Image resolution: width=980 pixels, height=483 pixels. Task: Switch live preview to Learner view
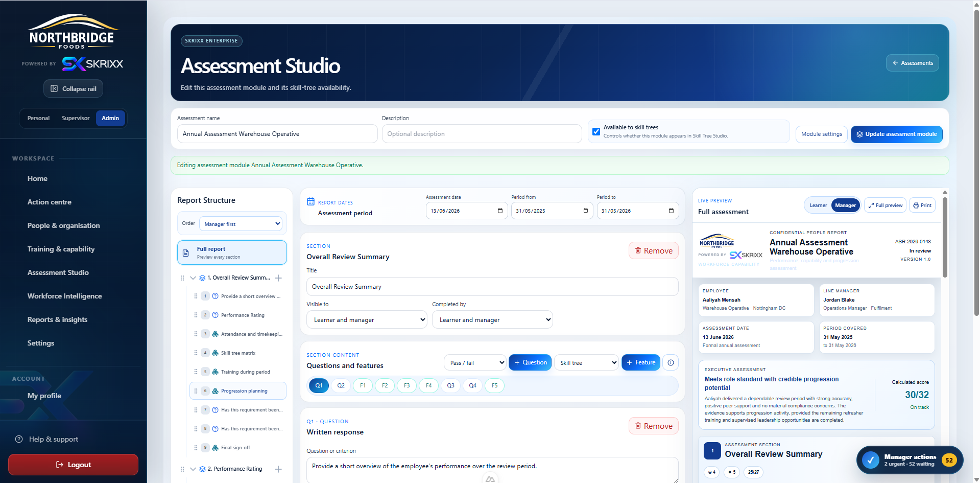(818, 205)
